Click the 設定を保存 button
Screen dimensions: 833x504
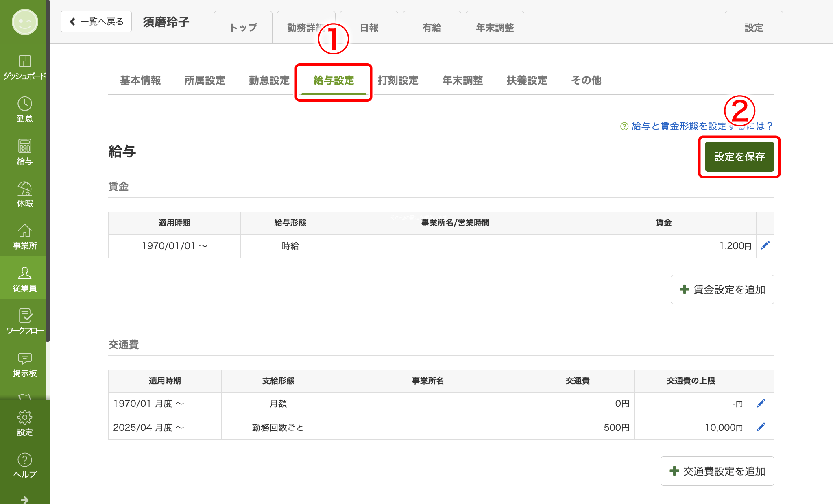coord(739,157)
